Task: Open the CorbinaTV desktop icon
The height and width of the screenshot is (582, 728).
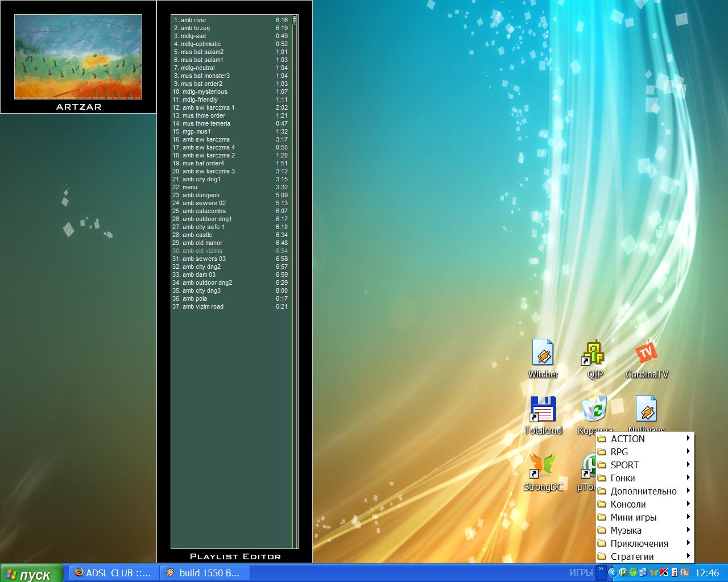Action: (646, 354)
